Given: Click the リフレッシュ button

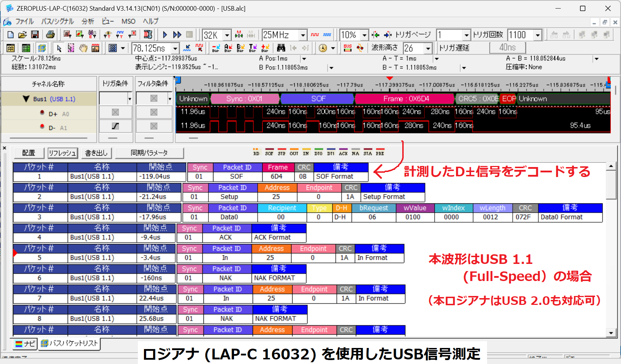Looking at the screenshot, I should pos(63,153).
